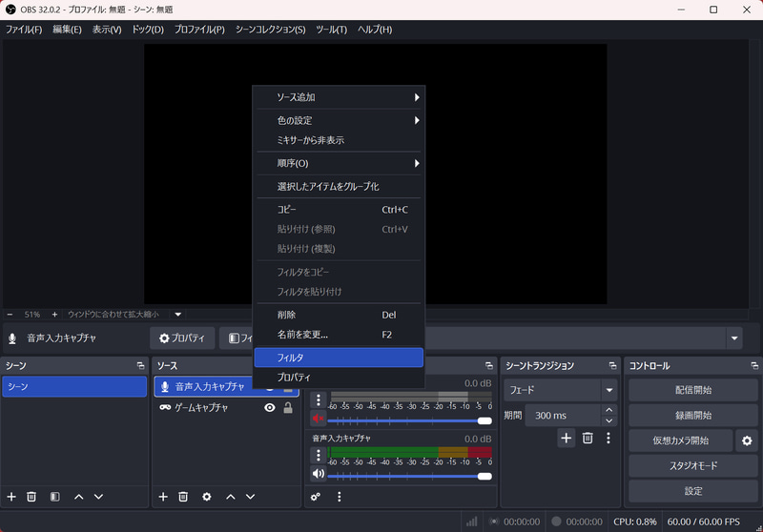Move scene down with arrow icon
This screenshot has width=763, height=532.
[99, 497]
